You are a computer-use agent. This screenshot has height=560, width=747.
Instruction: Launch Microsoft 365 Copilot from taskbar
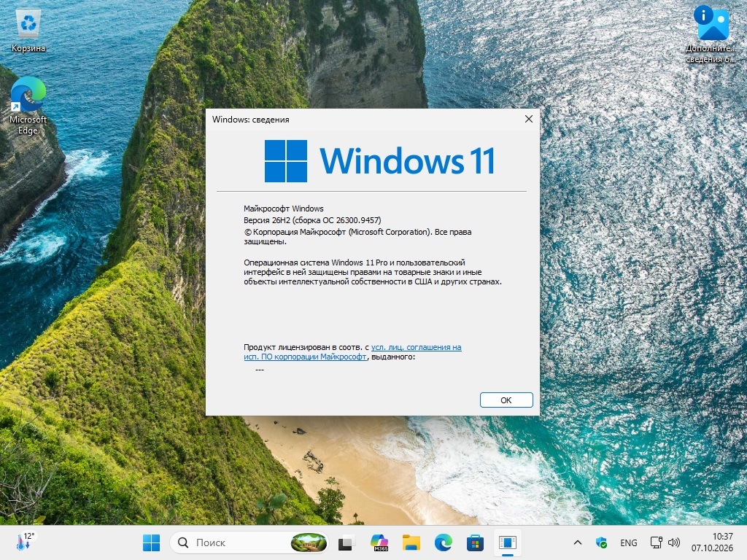click(x=379, y=542)
